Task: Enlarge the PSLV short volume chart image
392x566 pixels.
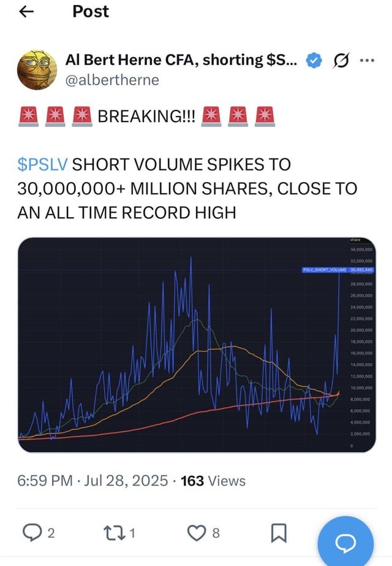Action: pyautogui.click(x=197, y=345)
